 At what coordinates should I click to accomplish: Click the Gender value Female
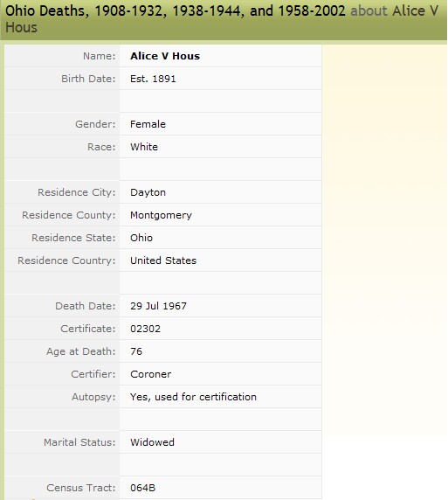click(x=148, y=124)
